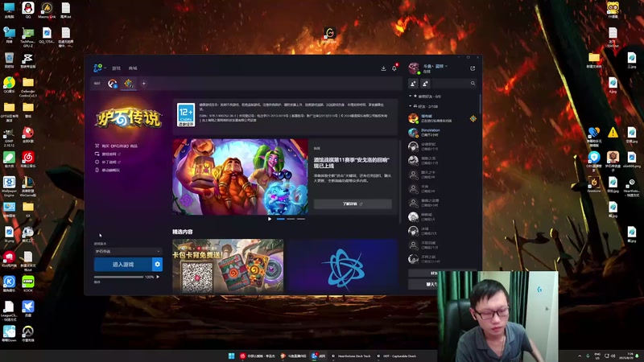
Task: Open the 游戏官网 official site link
Action: [x=108, y=154]
